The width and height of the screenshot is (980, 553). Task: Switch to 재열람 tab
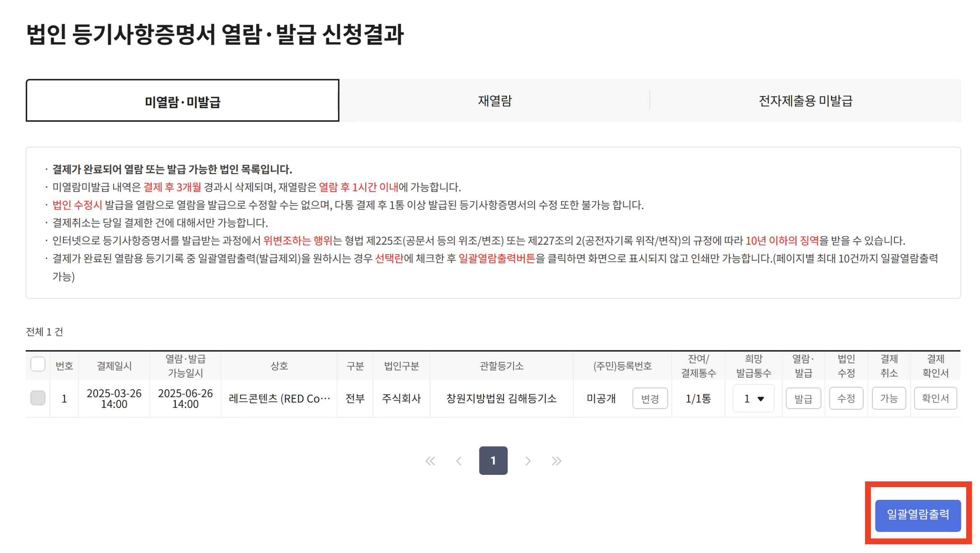tap(494, 101)
